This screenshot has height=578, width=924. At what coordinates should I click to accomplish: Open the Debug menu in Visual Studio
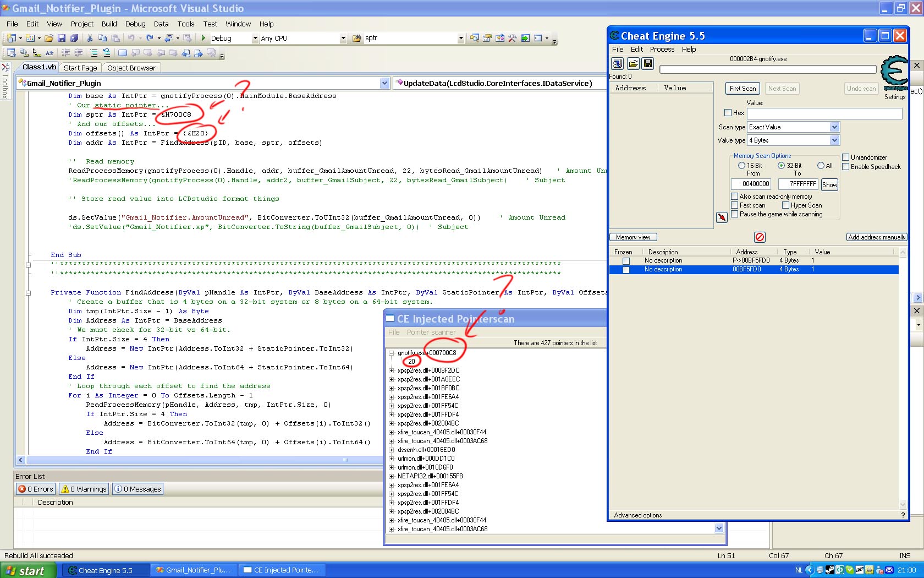[x=135, y=24]
